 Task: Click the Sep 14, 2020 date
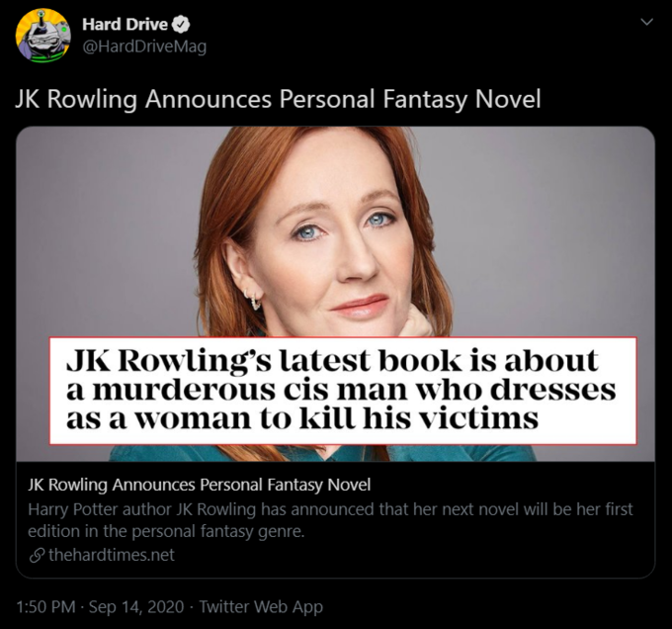coord(136,606)
